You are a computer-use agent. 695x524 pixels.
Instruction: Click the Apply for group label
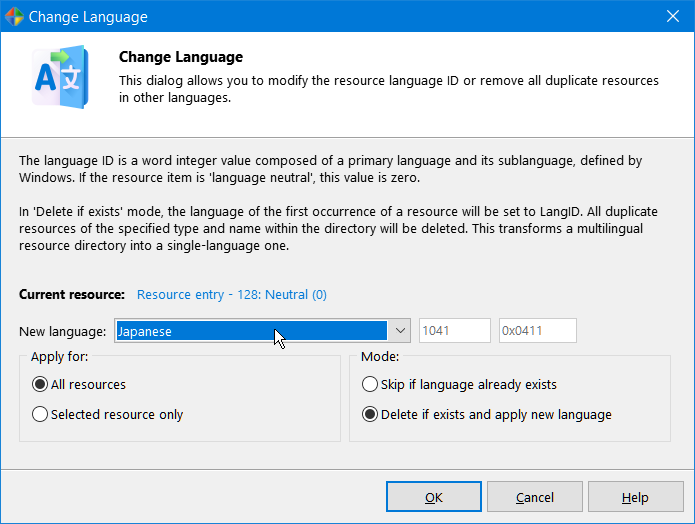point(59,356)
